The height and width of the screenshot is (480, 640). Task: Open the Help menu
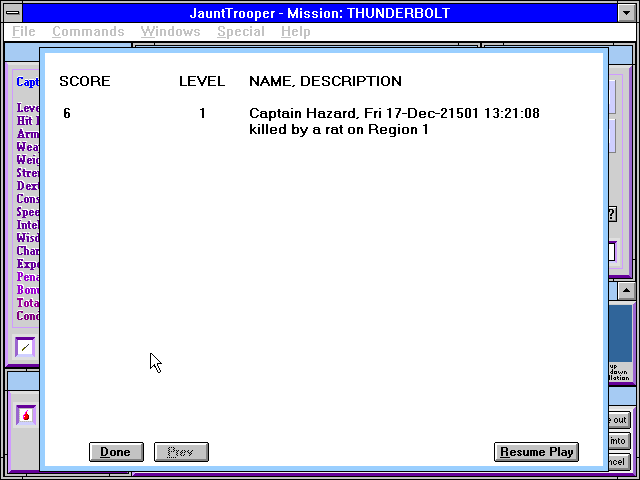(296, 31)
